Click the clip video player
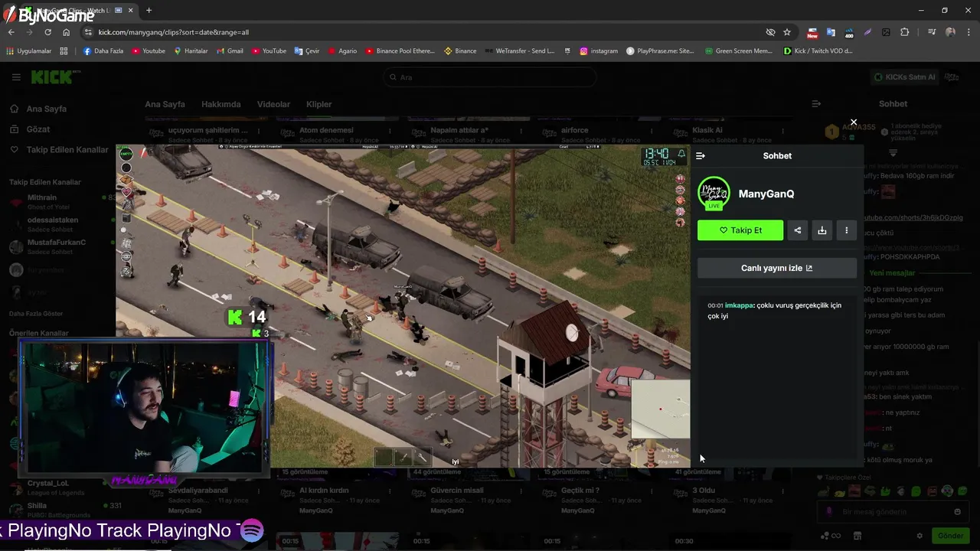980x551 pixels. (403, 306)
